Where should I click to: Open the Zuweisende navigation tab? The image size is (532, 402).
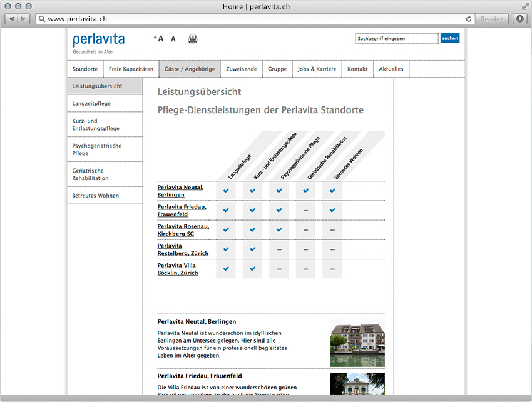[241, 69]
